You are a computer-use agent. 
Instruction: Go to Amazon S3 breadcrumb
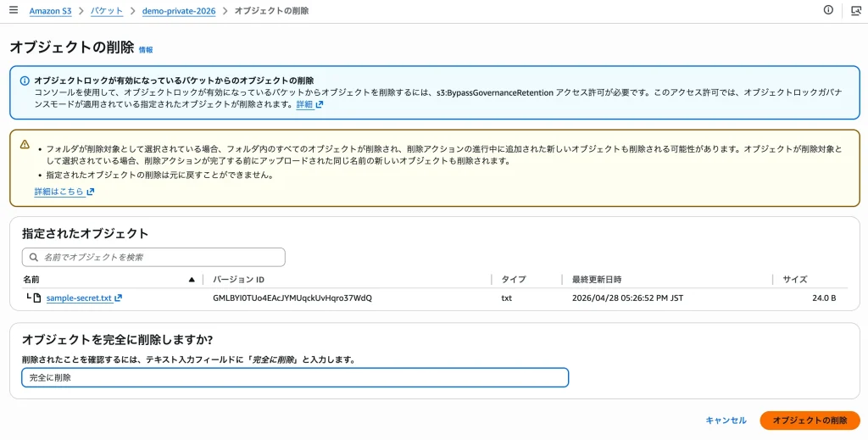[x=51, y=11]
